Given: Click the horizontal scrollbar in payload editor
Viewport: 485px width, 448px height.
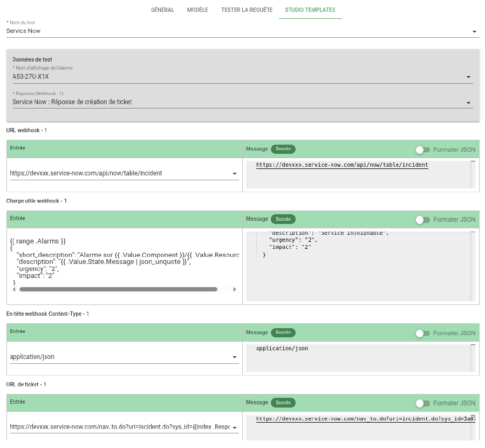Looking at the screenshot, I should (118, 289).
